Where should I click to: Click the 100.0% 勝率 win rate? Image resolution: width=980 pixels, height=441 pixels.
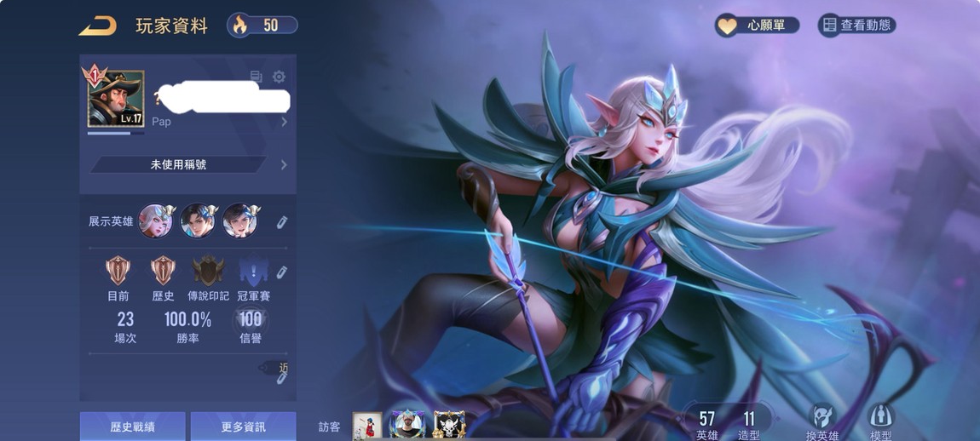pyautogui.click(x=187, y=328)
